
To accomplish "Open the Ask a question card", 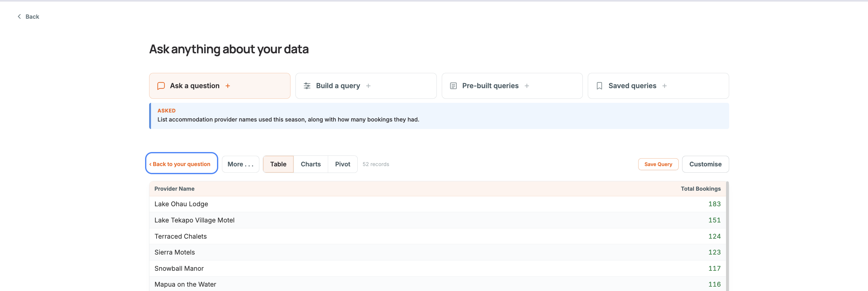I will pos(220,86).
